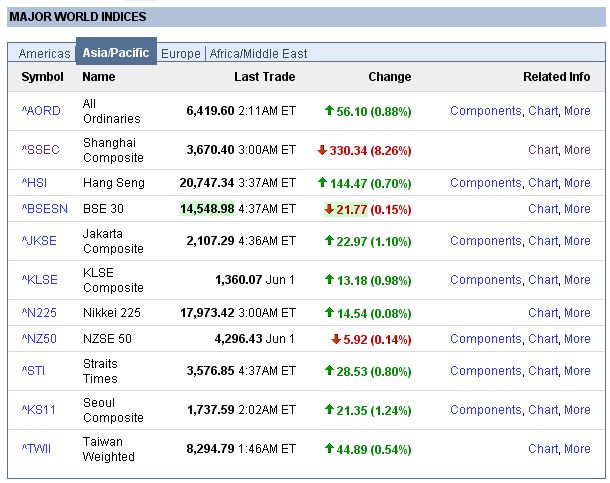Click the Taiwan Weighted green up arrow

coord(329,448)
